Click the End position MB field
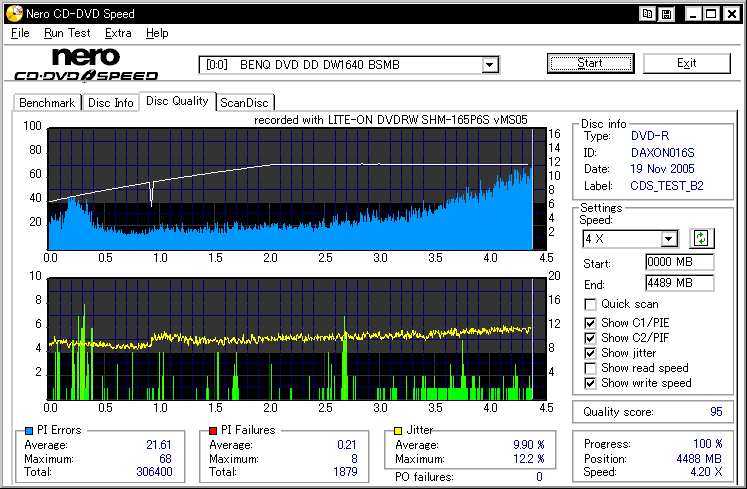 (x=679, y=283)
